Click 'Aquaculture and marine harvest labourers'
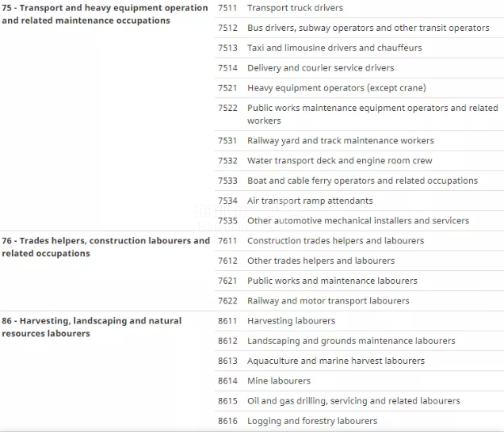Viewport: 504px width, 432px height. tap(336, 361)
